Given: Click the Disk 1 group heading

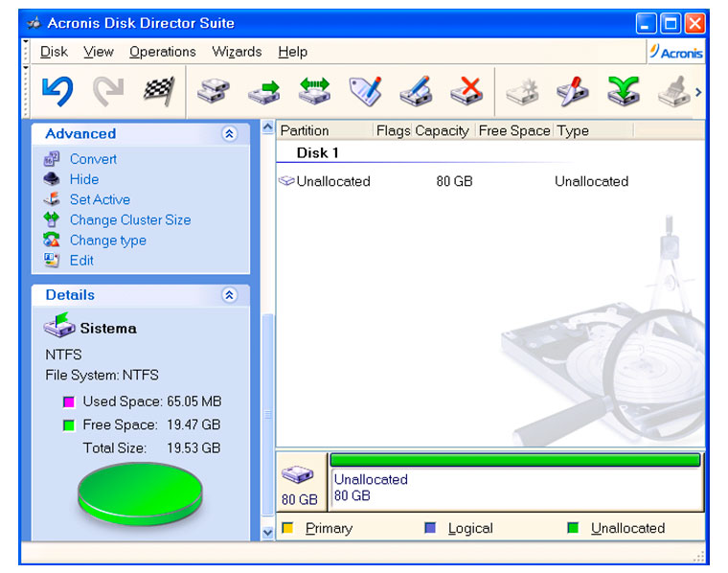Looking at the screenshot, I should [x=318, y=152].
